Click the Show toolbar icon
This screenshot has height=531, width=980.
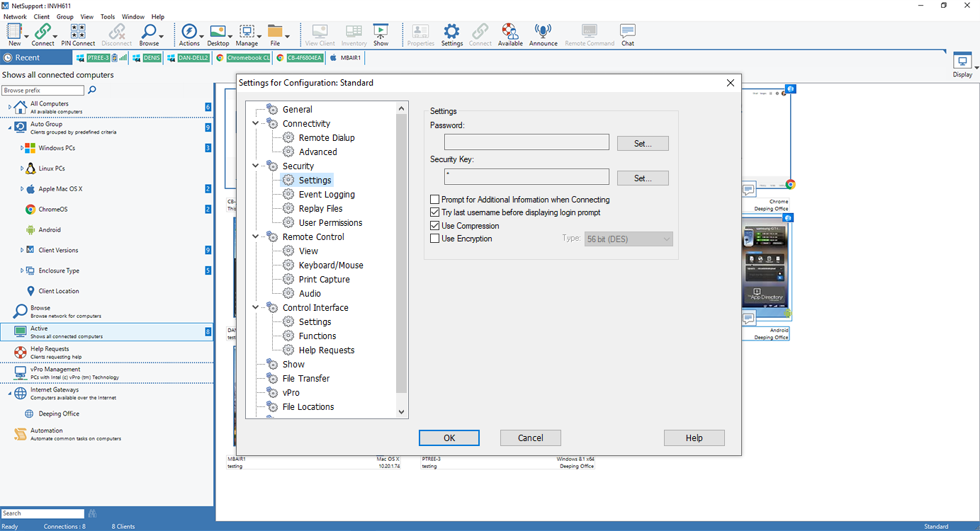(381, 32)
